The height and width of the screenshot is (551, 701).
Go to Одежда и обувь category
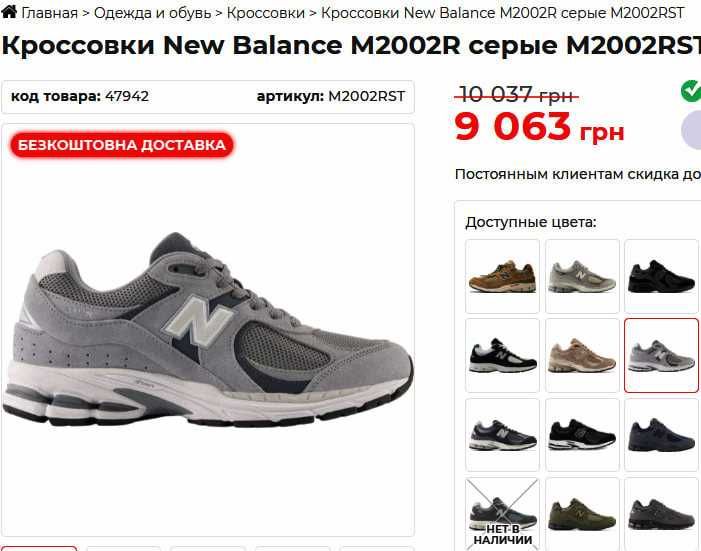click(152, 13)
